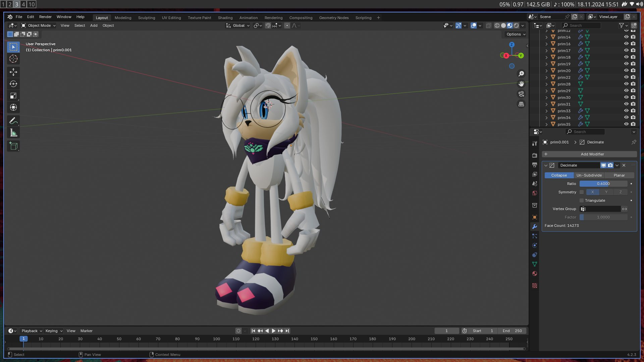Open the Physics properties tab
644x362 pixels.
535,245
